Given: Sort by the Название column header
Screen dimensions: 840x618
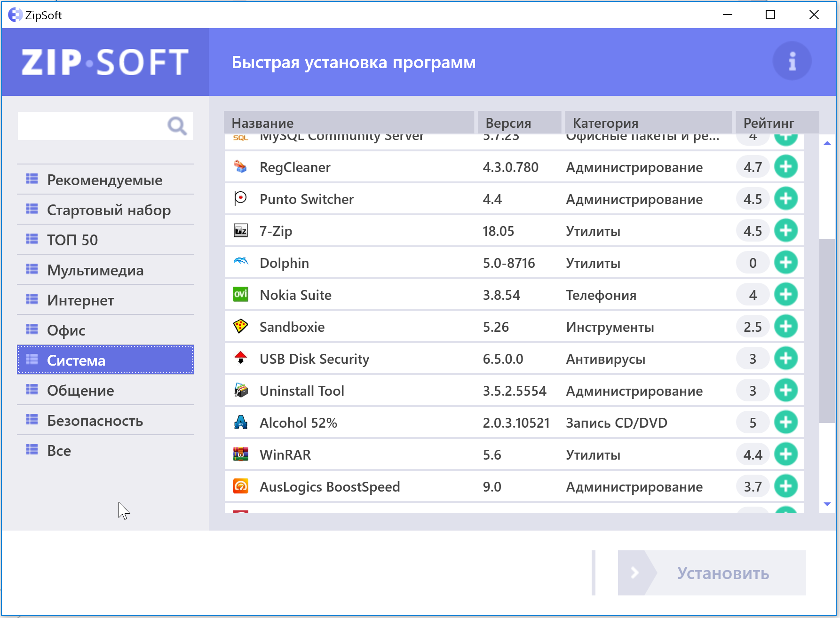Looking at the screenshot, I should (349, 122).
